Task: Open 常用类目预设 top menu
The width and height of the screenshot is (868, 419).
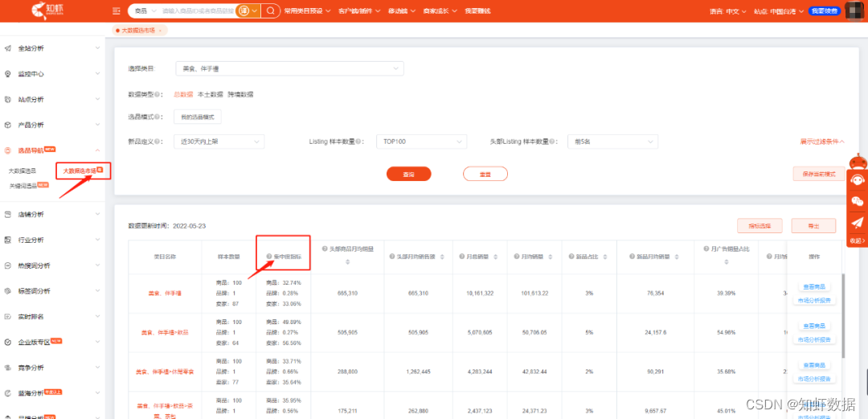Action: 307,11
